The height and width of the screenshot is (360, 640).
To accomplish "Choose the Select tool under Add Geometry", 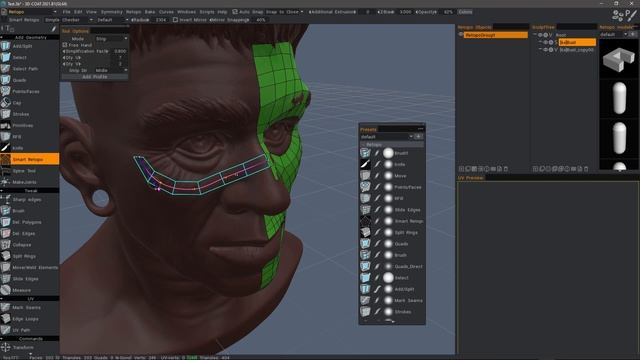I will click(29, 58).
